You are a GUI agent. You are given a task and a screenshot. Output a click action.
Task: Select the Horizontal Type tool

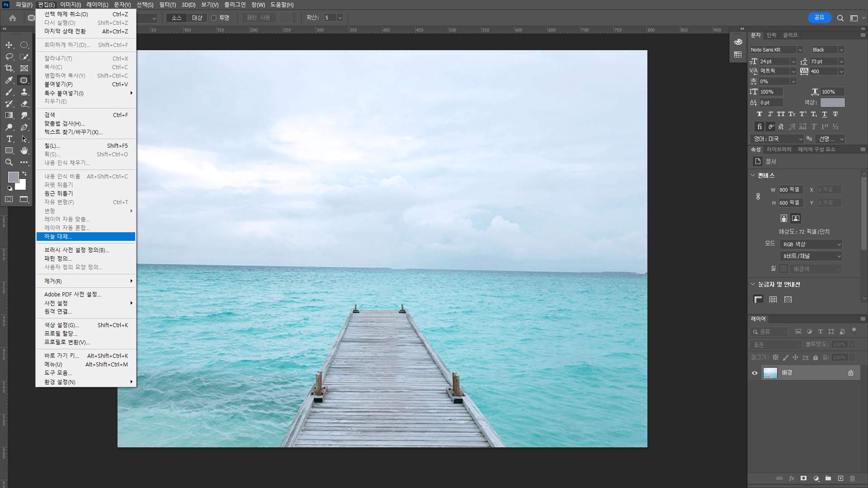(x=9, y=139)
